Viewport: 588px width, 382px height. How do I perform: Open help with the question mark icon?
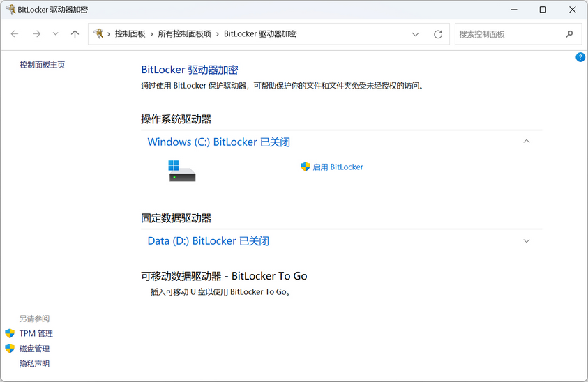coord(580,57)
